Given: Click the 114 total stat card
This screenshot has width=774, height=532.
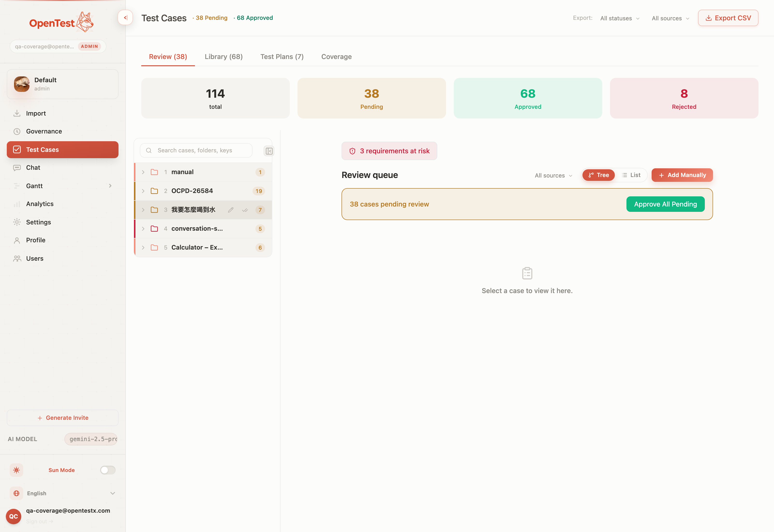Looking at the screenshot, I should coord(215,98).
